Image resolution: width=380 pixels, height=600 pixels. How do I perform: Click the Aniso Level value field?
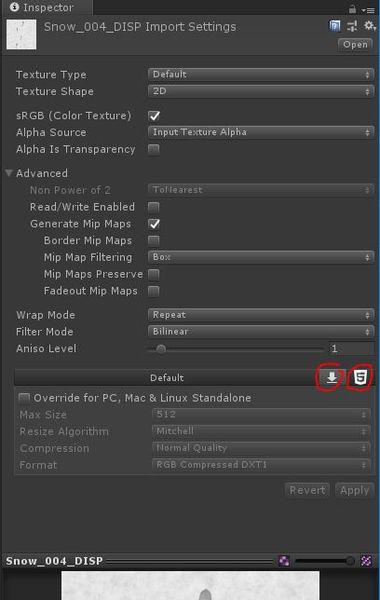[x=351, y=349]
